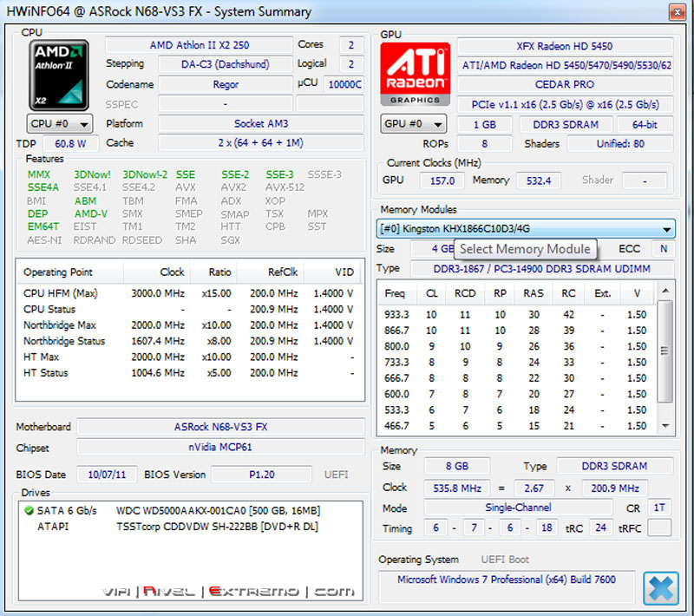694x616 pixels.
Task: Click the scroll down arrow in memory timings table
Action: [665, 426]
